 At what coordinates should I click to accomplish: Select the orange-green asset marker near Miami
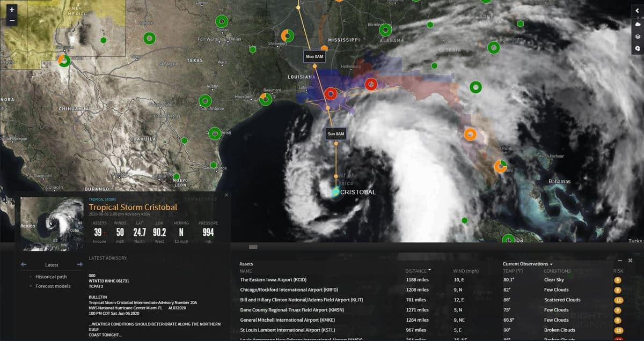click(x=501, y=166)
